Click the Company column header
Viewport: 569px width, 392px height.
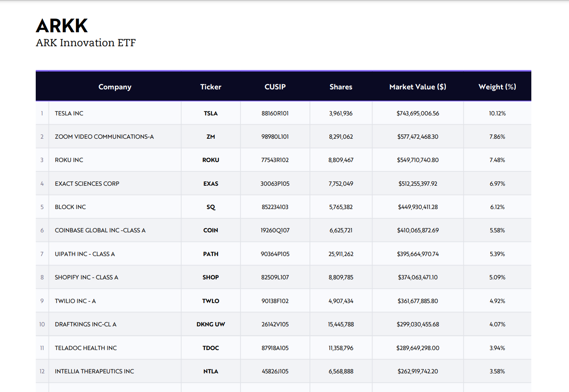pos(115,87)
